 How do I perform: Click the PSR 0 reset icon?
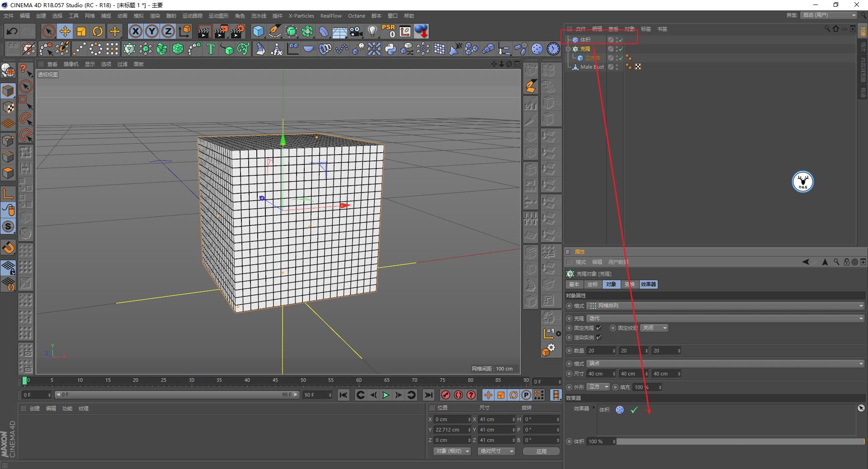click(x=388, y=31)
